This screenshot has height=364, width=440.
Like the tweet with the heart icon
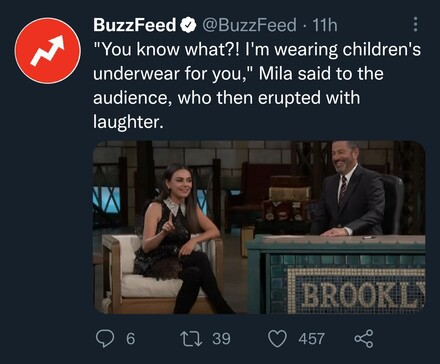point(277,338)
